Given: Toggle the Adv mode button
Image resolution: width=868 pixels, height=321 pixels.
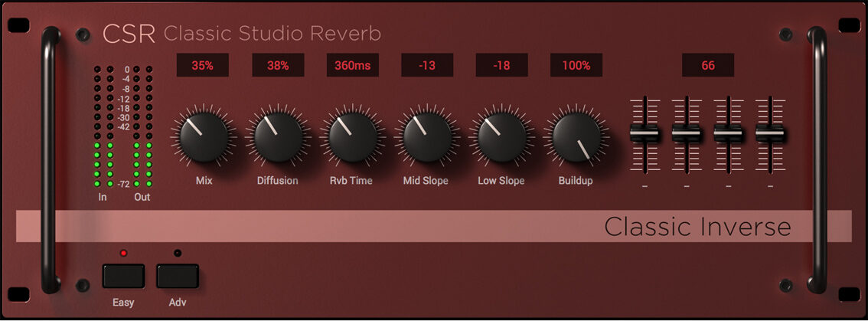Looking at the screenshot, I should tap(178, 275).
